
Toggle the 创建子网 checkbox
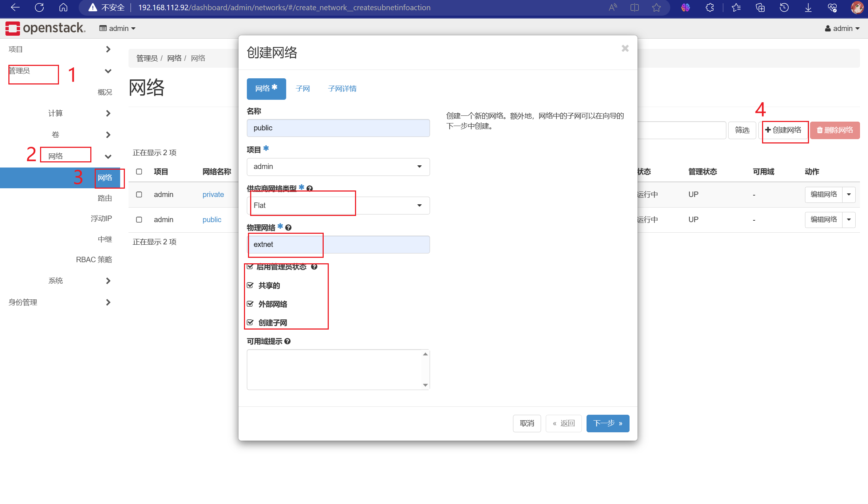tap(250, 322)
